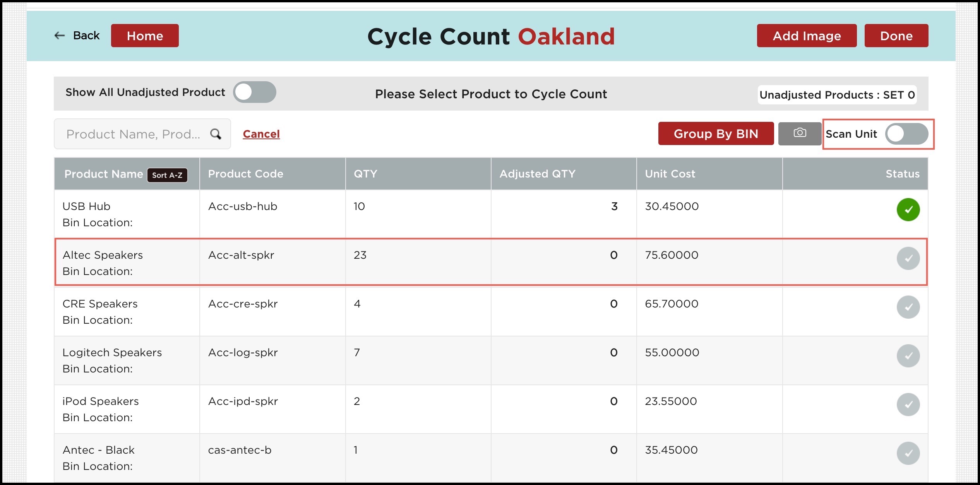This screenshot has height=485, width=980.
Task: Click the back arrow icon
Action: tap(59, 36)
